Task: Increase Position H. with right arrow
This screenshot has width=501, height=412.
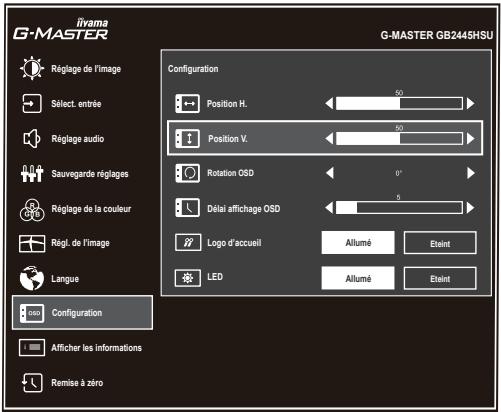Action: click(470, 104)
